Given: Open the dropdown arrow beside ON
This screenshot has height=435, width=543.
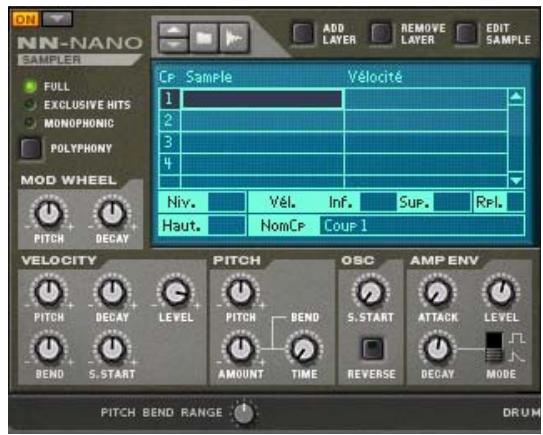Looking at the screenshot, I should pyautogui.click(x=57, y=19).
